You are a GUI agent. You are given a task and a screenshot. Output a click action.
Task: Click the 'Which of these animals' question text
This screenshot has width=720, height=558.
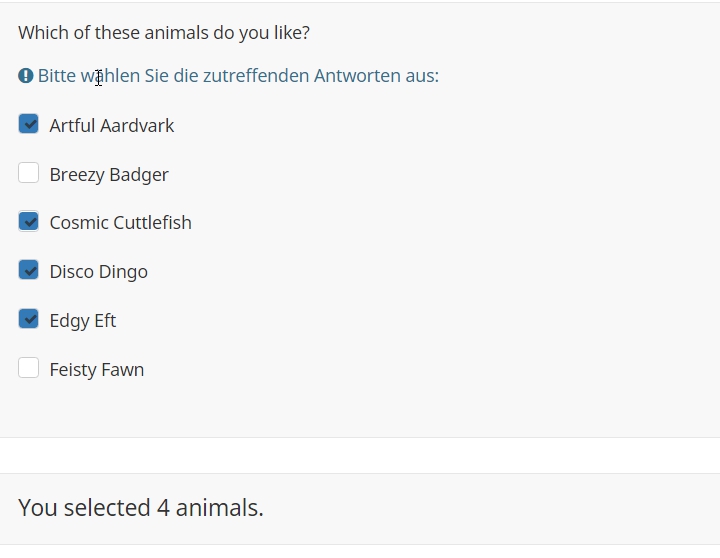click(164, 33)
